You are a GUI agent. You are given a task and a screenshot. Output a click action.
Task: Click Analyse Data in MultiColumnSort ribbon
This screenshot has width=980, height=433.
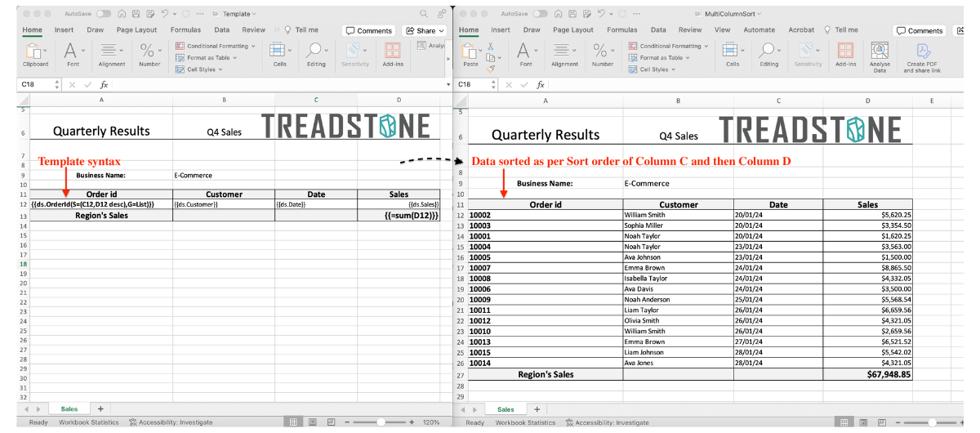tap(880, 56)
